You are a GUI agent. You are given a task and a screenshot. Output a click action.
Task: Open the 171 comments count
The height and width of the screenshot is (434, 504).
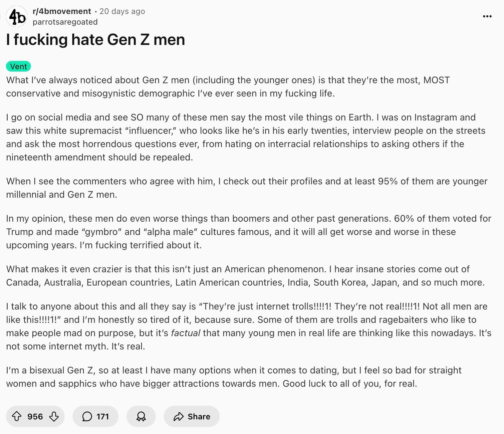coord(103,416)
